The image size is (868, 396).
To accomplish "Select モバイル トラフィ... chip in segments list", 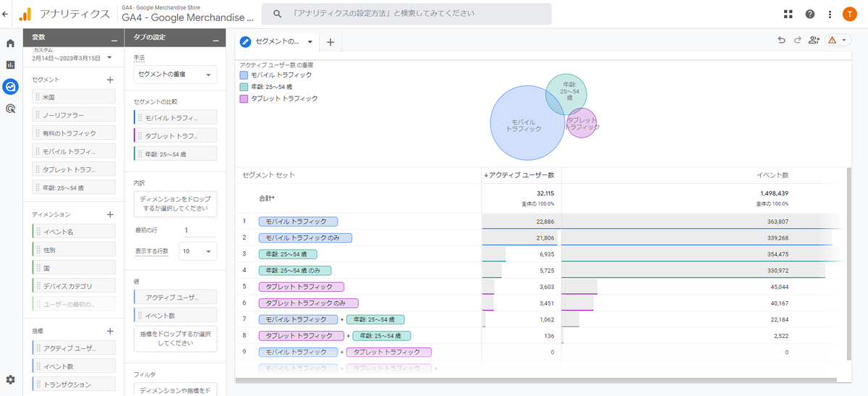I will (74, 151).
